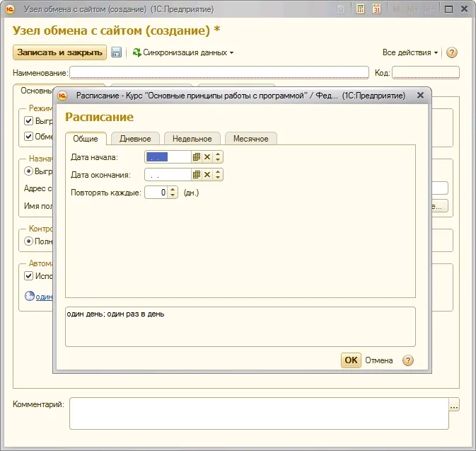Toggle the Обме... checkbox in Режим group
476x451 pixels.
coord(29,136)
